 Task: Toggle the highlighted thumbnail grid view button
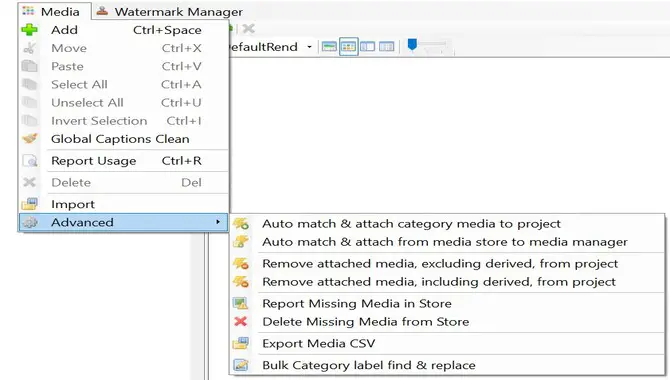348,47
